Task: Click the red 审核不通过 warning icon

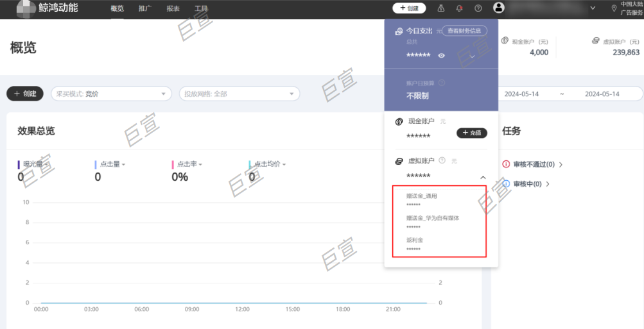Action: (507, 164)
